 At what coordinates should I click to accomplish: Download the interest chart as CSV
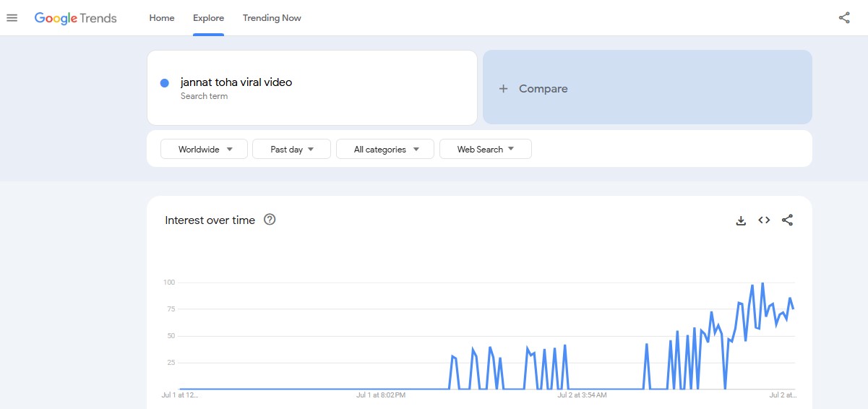pyautogui.click(x=741, y=220)
